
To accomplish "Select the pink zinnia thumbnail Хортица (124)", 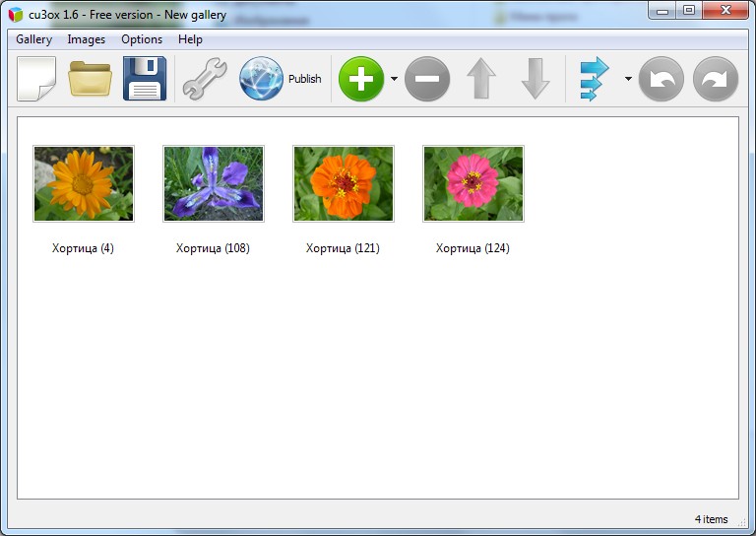I will pyautogui.click(x=472, y=184).
